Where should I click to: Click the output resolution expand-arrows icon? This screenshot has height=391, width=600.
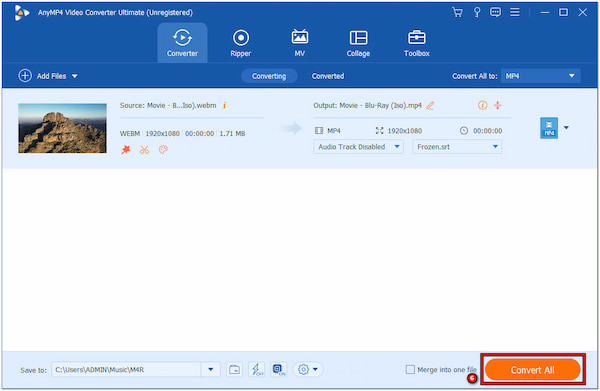(379, 131)
